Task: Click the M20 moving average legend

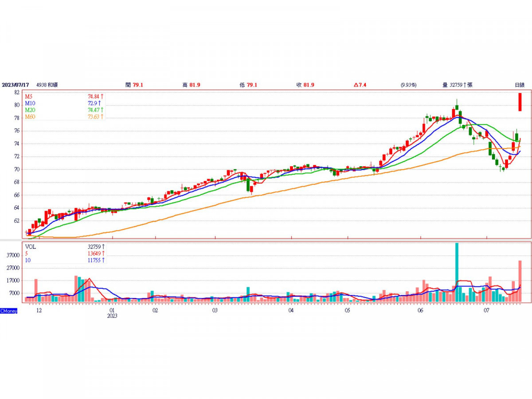Action: click(x=64, y=110)
